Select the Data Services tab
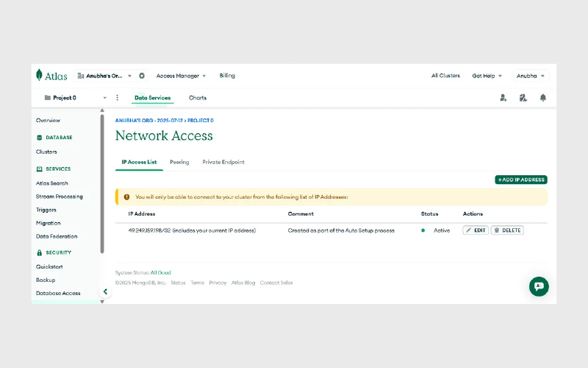The width and height of the screenshot is (588, 368). click(x=153, y=98)
